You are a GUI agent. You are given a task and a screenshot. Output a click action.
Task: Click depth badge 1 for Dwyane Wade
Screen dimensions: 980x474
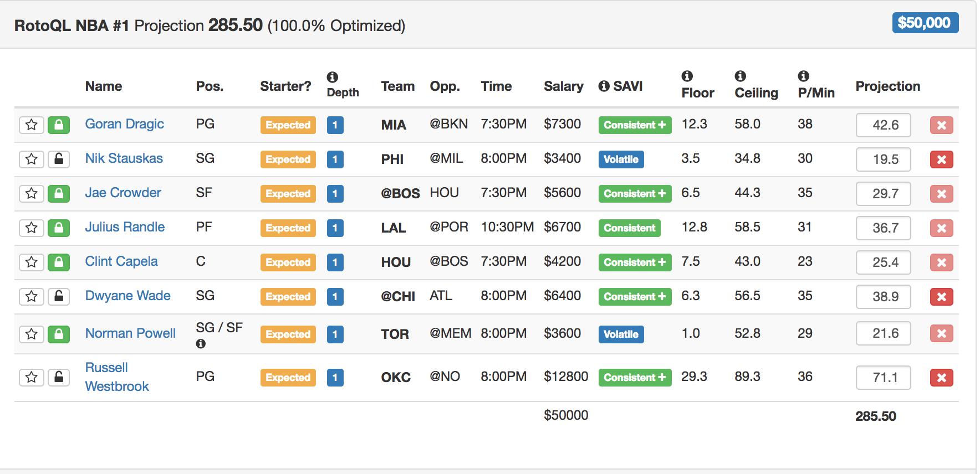coord(335,297)
